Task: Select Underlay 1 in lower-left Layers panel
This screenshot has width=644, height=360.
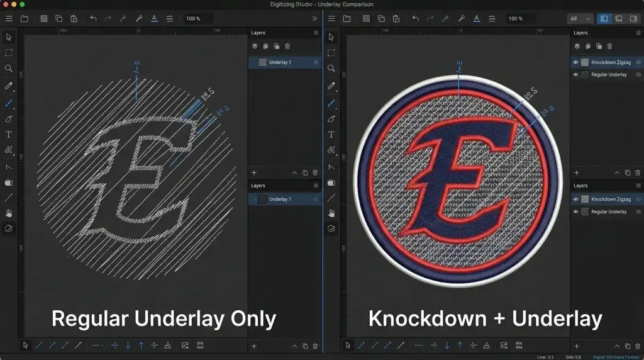Action: (285, 200)
